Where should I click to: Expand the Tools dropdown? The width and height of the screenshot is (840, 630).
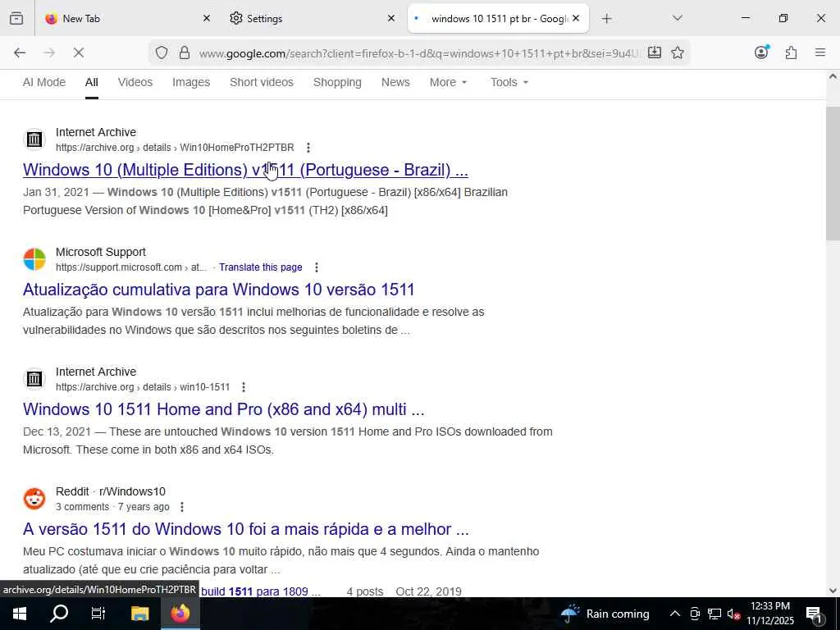509,82
